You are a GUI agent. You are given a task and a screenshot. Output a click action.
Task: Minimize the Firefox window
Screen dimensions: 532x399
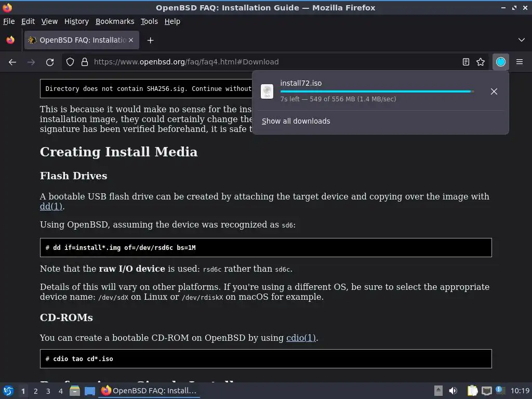[x=503, y=7]
